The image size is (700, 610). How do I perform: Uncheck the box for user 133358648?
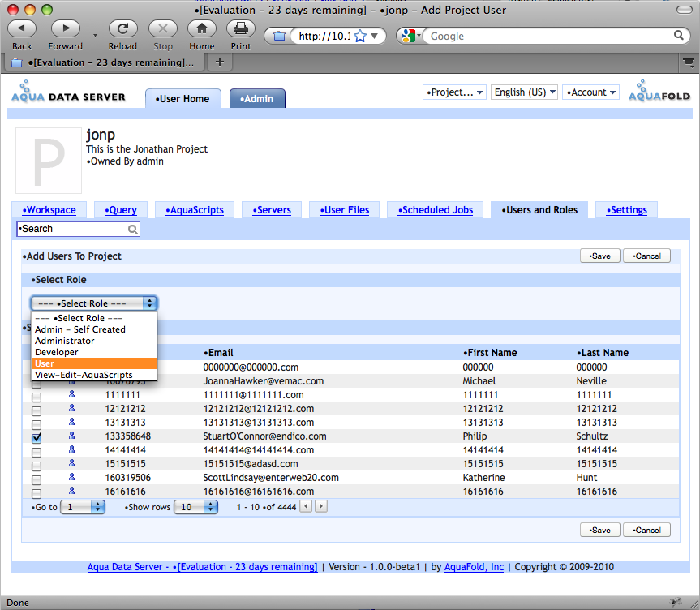click(x=37, y=438)
